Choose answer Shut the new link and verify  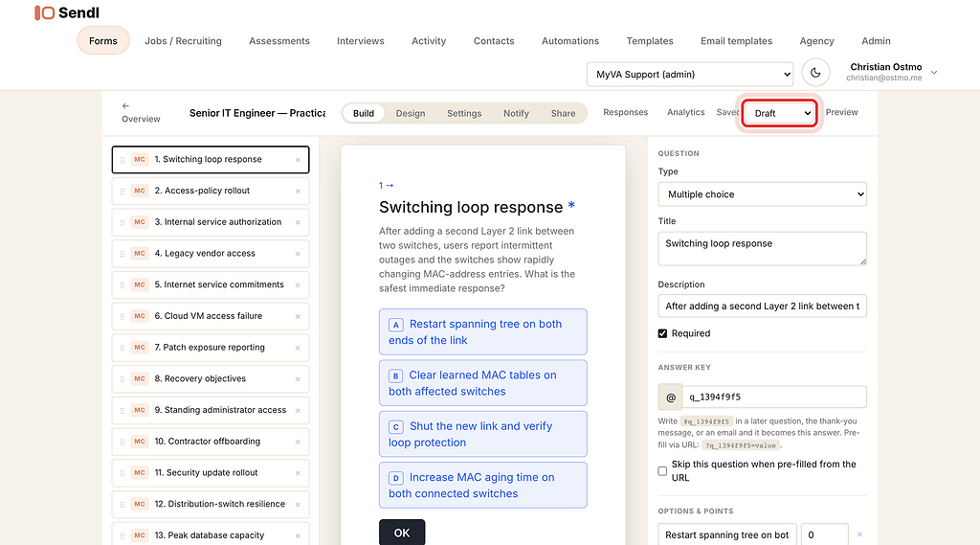point(482,434)
